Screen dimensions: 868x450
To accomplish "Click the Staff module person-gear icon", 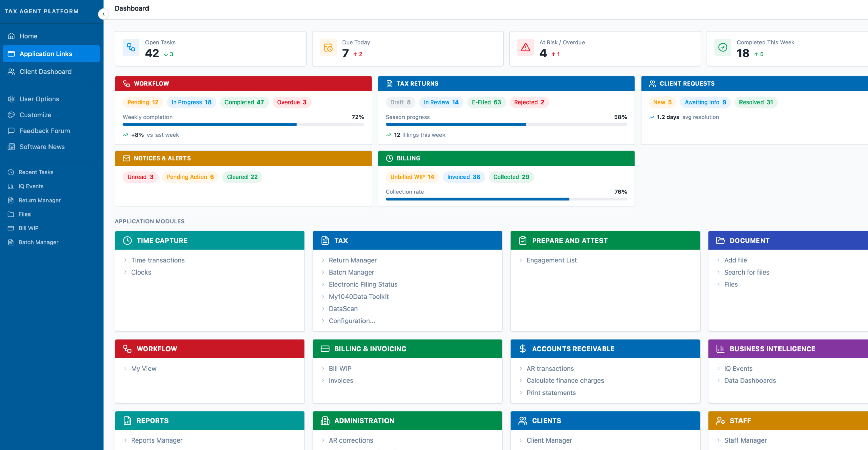I will coord(720,421).
